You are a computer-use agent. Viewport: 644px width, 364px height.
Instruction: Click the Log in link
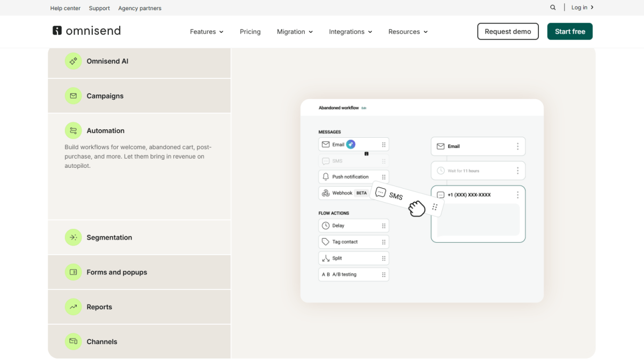click(582, 8)
